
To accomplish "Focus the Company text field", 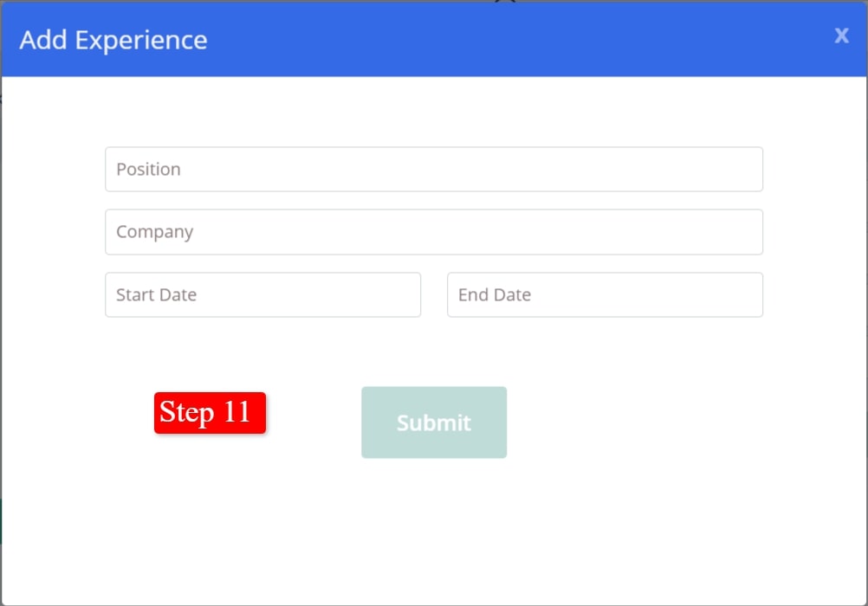I will coord(433,232).
